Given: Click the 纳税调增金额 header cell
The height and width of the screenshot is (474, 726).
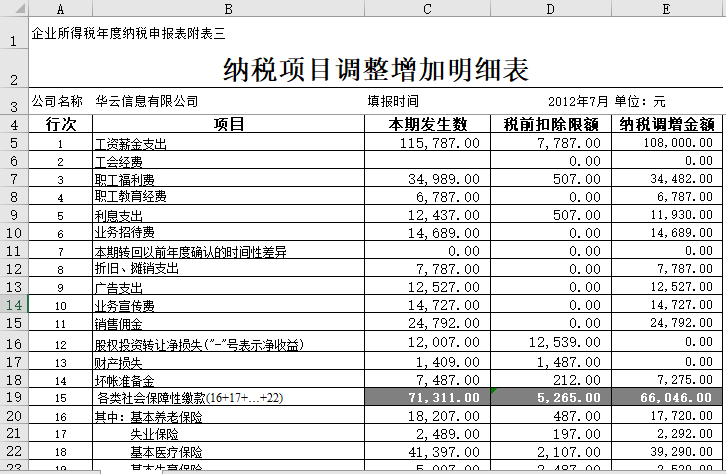Looking at the screenshot, I should pos(666,125).
